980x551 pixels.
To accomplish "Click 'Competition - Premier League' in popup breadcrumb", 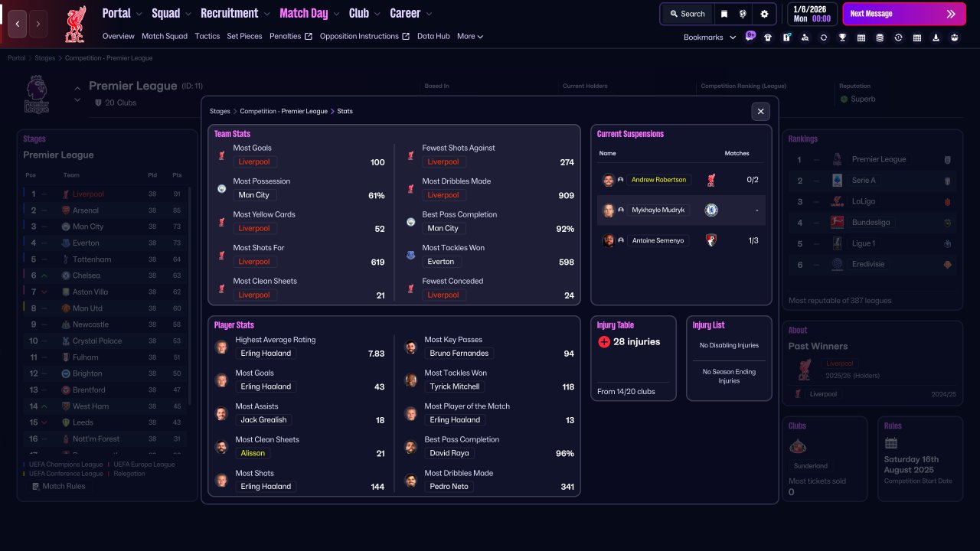I will pos(283,111).
